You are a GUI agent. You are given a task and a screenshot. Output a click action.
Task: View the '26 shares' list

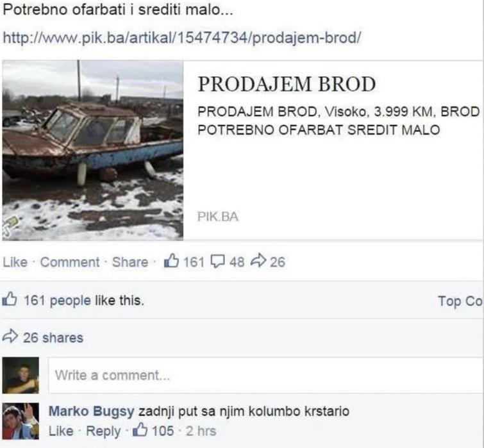(53, 338)
